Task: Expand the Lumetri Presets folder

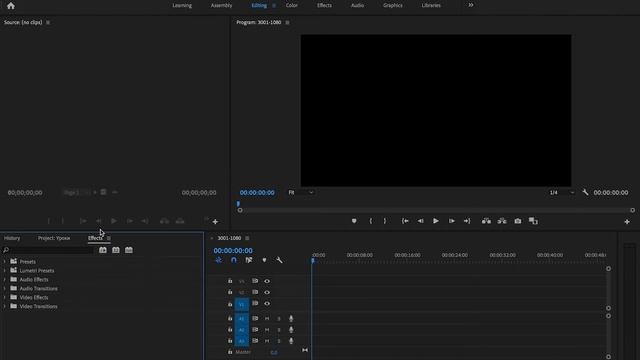Action: click(4, 271)
